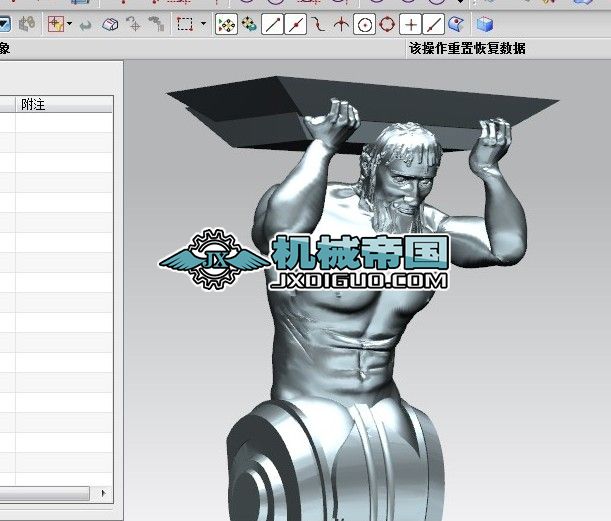Click the blue cube icon in selection bar
The width and height of the screenshot is (611, 521).
click(x=485, y=24)
